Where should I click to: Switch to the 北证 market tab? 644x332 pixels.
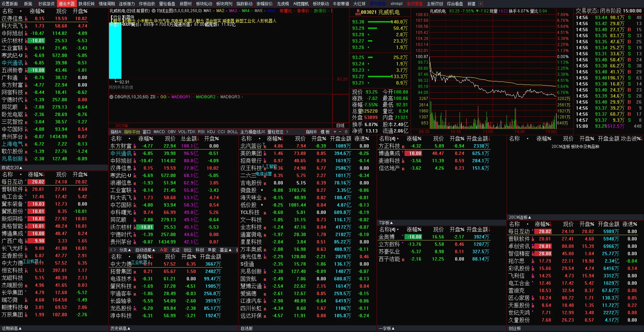coord(175,250)
